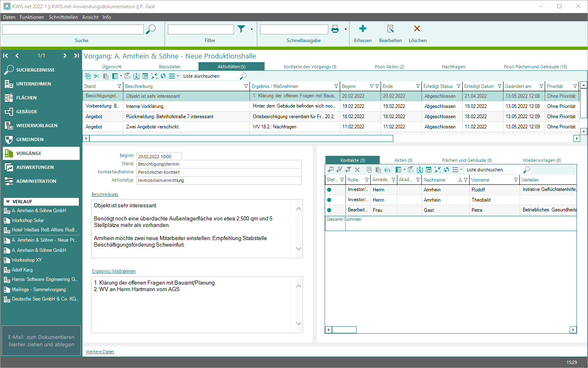The height and width of the screenshot is (368, 588).
Task: Click horizontal scrollbar of Aktivitäten table
Action: pyautogui.click(x=241, y=139)
